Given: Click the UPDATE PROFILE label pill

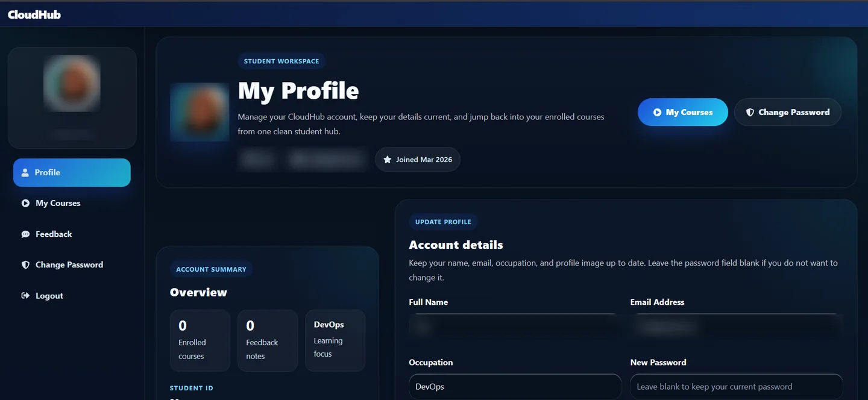Looking at the screenshot, I should point(443,222).
